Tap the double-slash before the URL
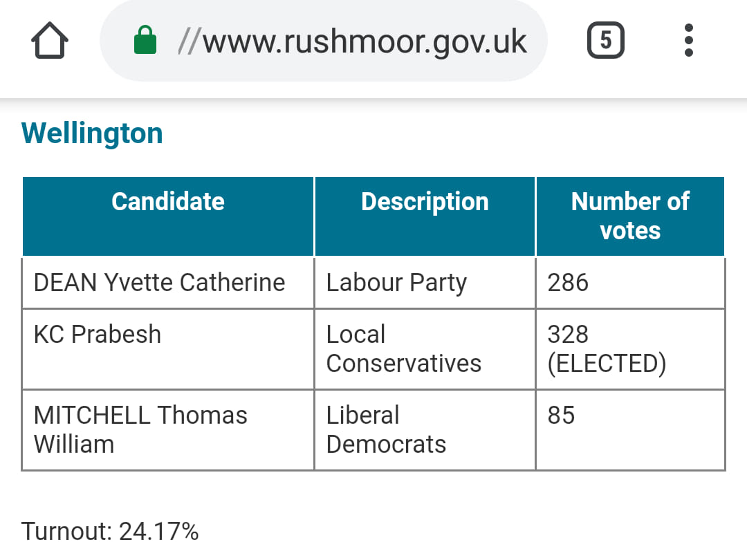 click(x=188, y=41)
